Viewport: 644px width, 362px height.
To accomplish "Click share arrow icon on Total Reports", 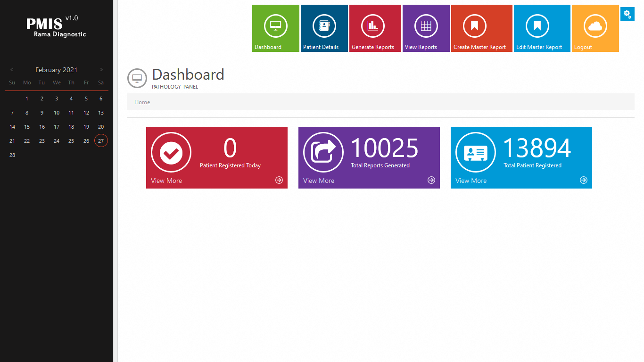I will [323, 153].
